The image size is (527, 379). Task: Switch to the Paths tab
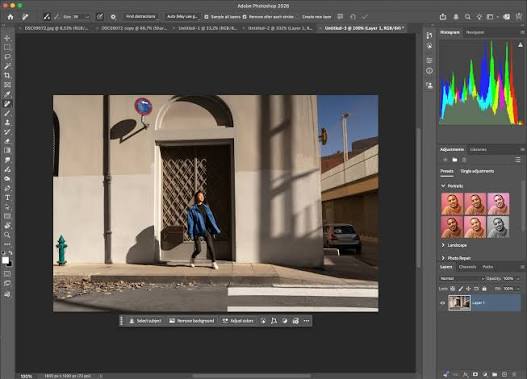pos(488,267)
